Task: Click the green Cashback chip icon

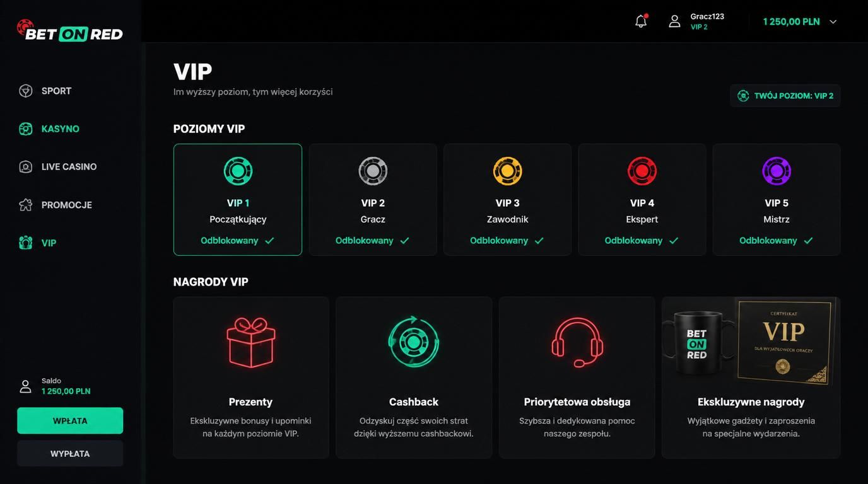Action: 413,342
